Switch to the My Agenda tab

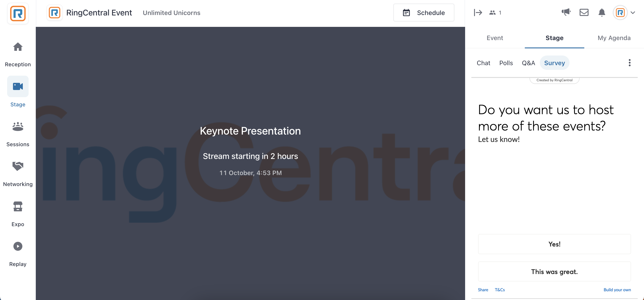point(614,38)
